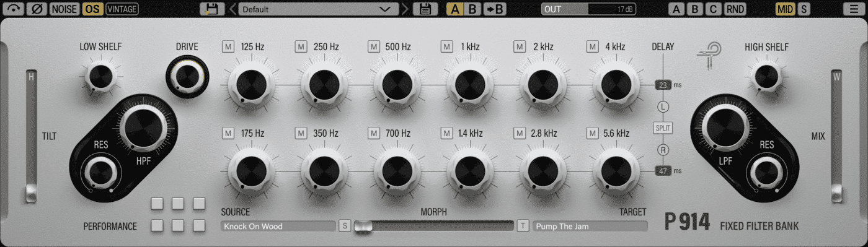Click the RND randomize button
The image size is (868, 247).
[x=735, y=9]
